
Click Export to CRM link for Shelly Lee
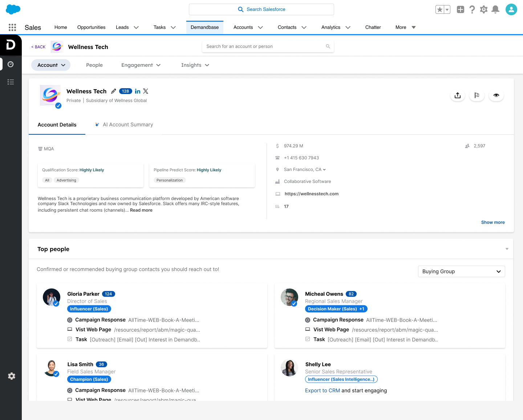(322, 391)
